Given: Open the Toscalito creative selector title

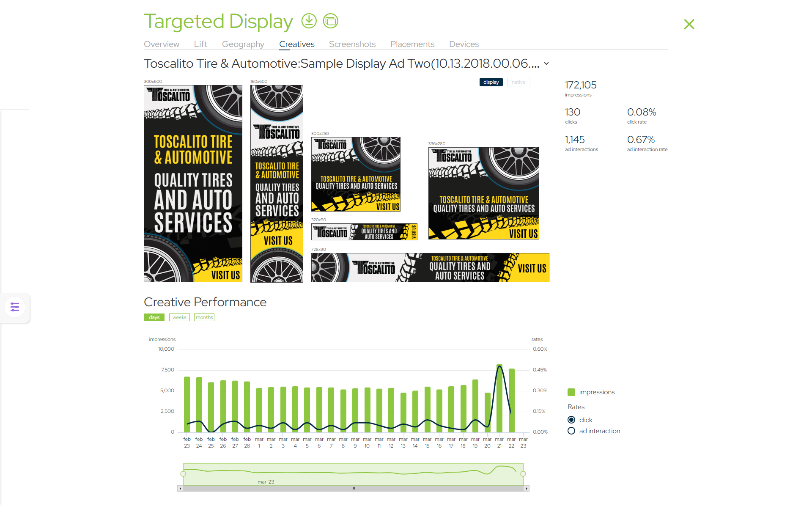Looking at the screenshot, I should coord(341,63).
